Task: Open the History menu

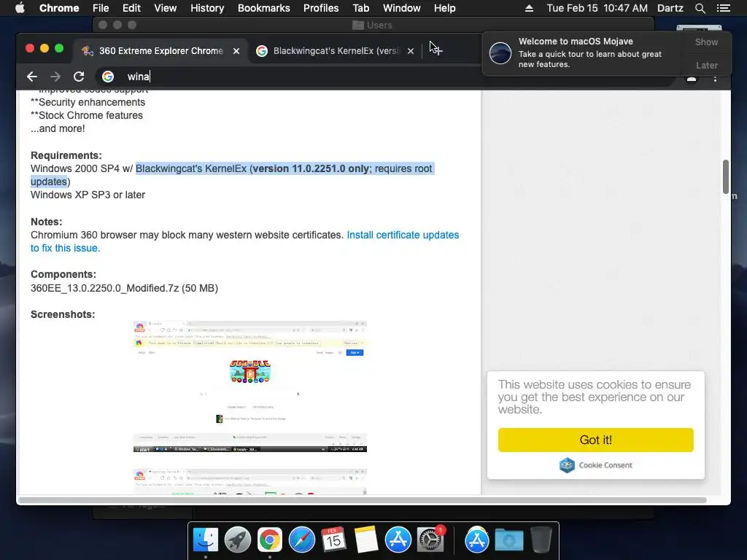Action: (x=207, y=8)
